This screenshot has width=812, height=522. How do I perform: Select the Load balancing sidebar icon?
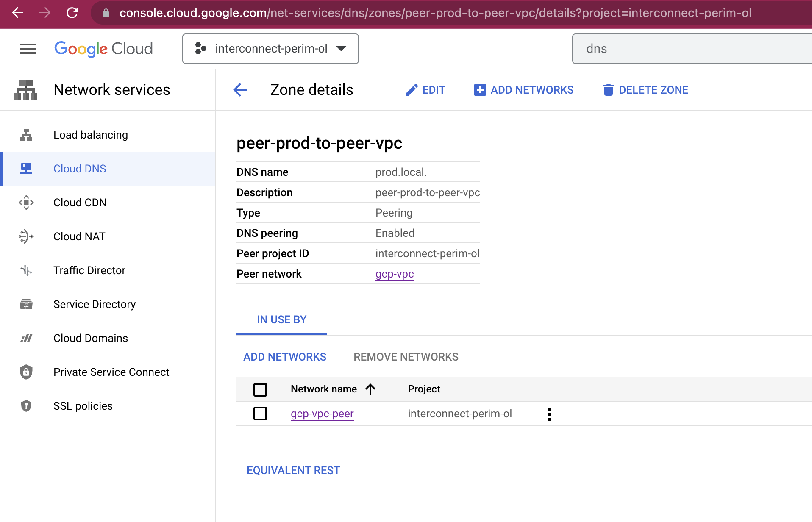click(x=26, y=135)
